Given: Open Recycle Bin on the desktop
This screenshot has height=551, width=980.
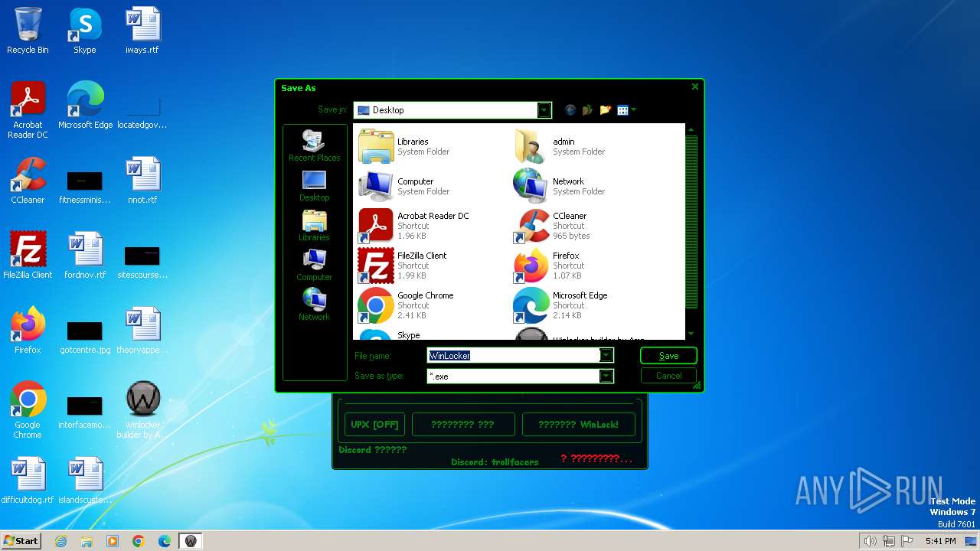Looking at the screenshot, I should [x=28, y=31].
